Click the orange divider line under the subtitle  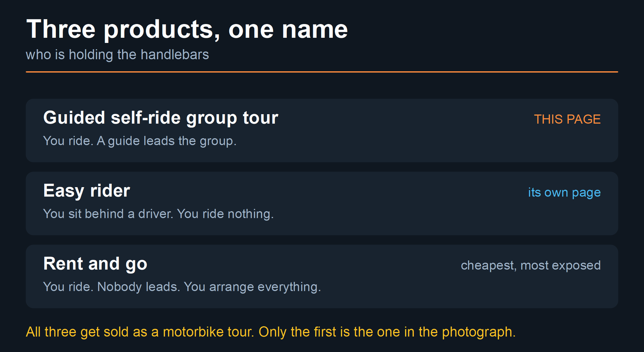click(x=322, y=72)
